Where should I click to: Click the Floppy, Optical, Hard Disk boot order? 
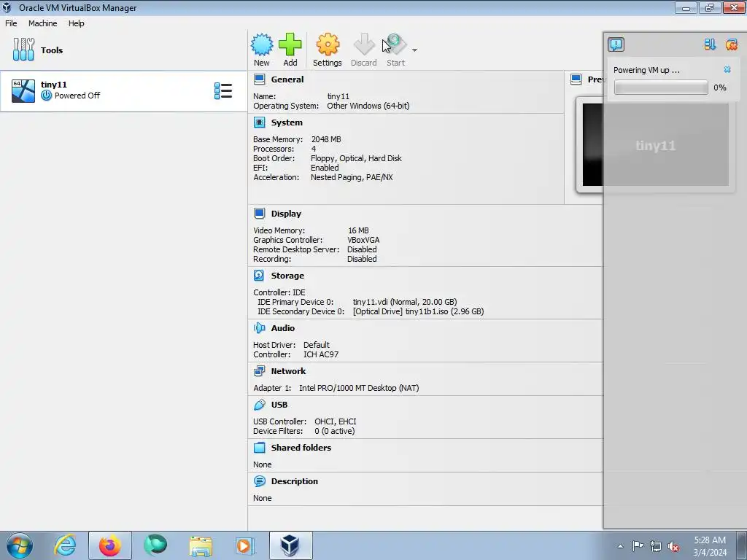(x=356, y=158)
